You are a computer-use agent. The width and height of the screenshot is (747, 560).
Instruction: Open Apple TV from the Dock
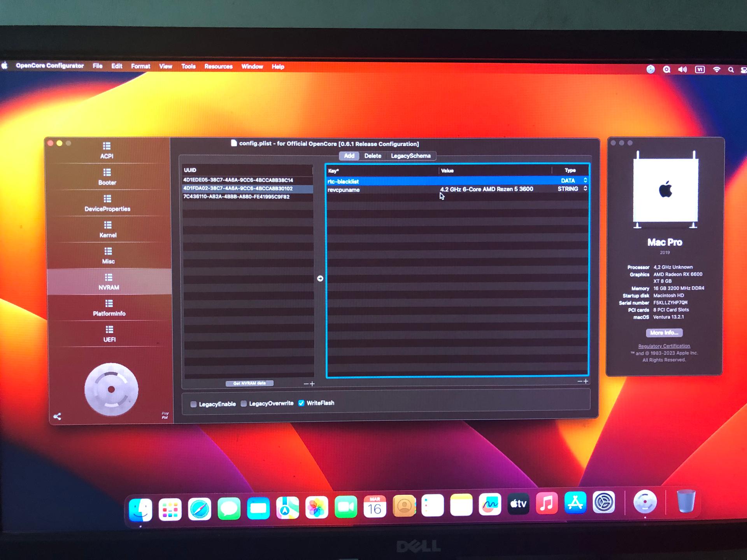[x=518, y=504]
